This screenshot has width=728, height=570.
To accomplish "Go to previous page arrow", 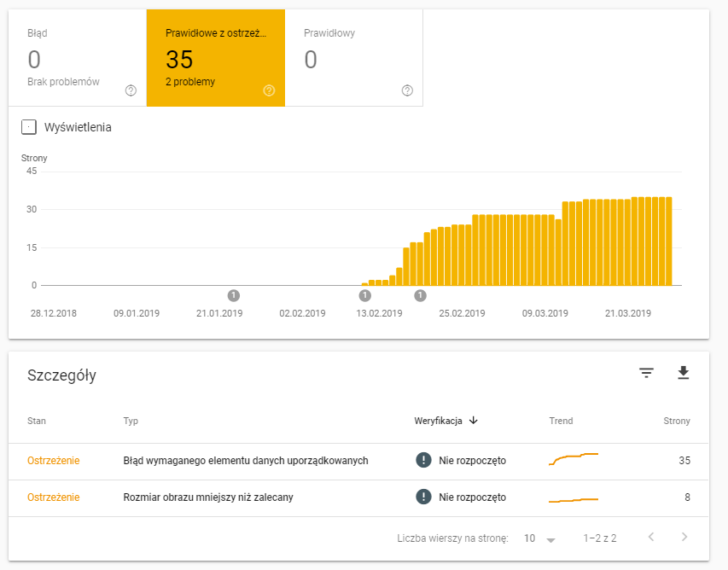I will pyautogui.click(x=651, y=538).
